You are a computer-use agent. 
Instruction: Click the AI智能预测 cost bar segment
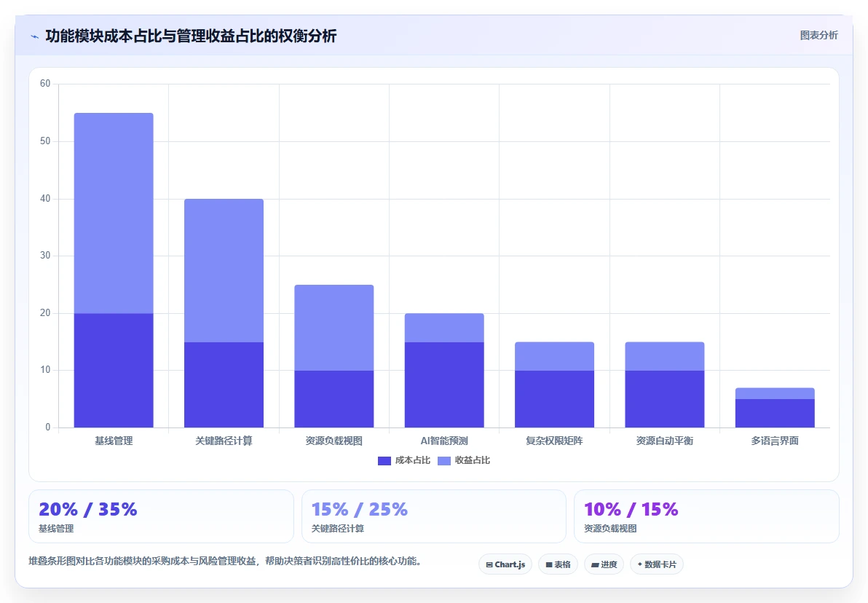(x=444, y=385)
